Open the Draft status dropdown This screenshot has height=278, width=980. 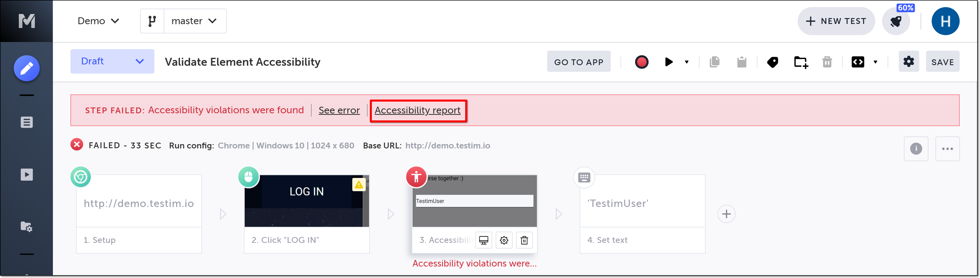[x=112, y=61]
